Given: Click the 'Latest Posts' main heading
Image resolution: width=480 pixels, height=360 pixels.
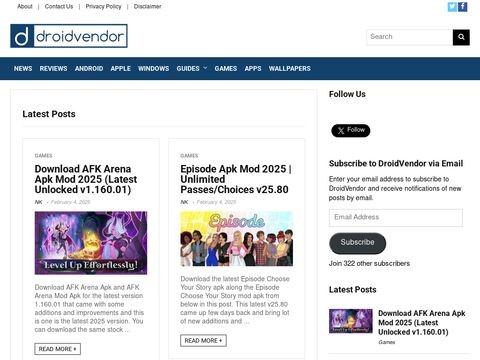Looking at the screenshot, I should 49,114.
